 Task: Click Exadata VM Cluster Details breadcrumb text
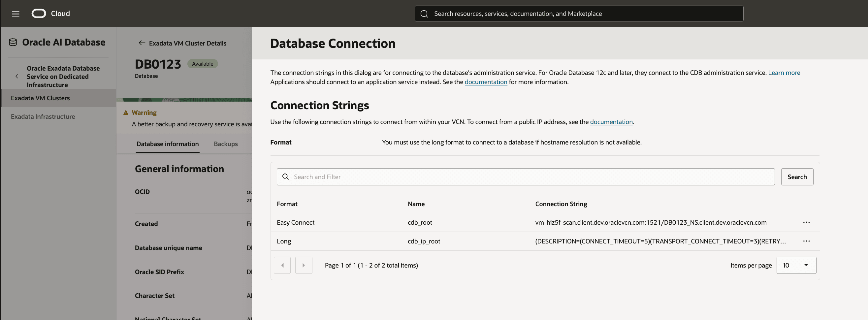pyautogui.click(x=187, y=43)
